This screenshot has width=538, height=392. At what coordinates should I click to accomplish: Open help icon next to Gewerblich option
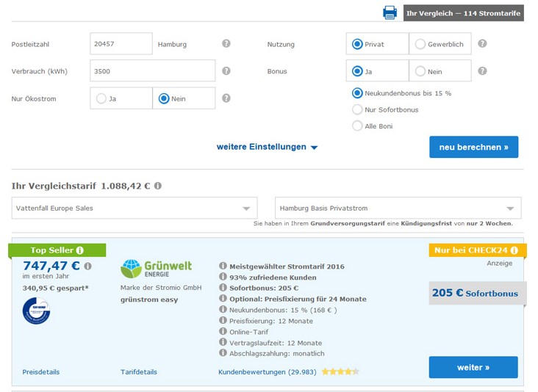tap(482, 44)
